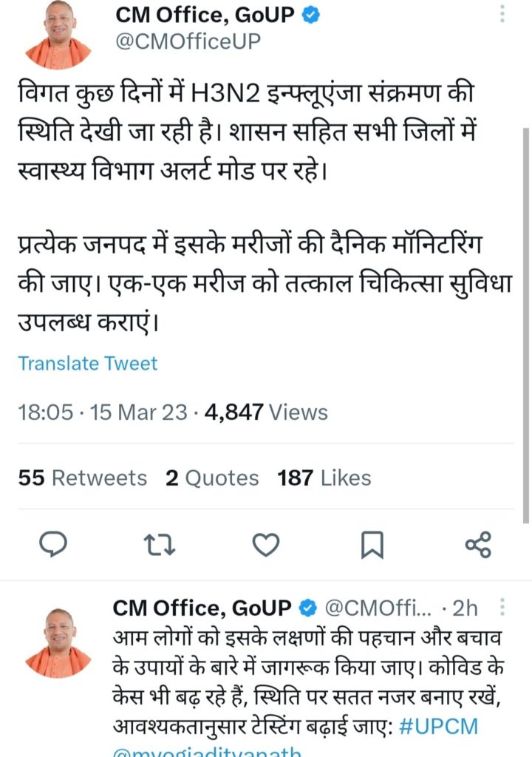Viewport: 532px width, 757px height.
Task: Open more options on reply tweet
Action: point(502,608)
